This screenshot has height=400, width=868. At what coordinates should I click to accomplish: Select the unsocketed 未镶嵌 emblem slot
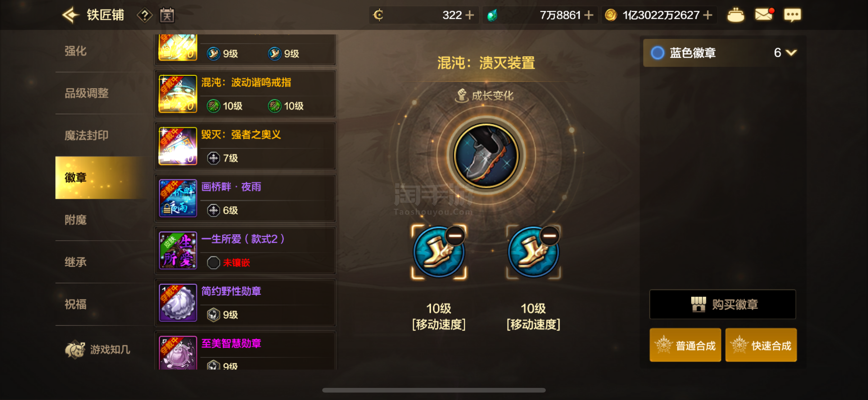click(213, 263)
